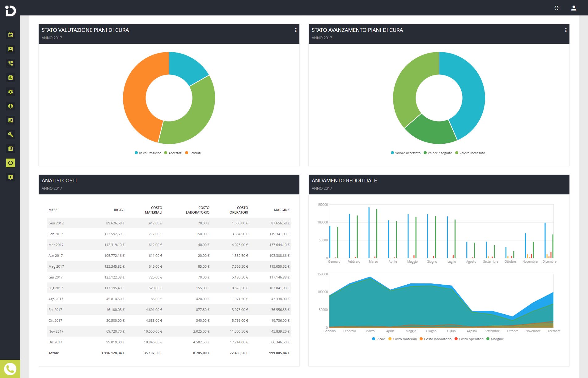Click the MARGINE column header
Viewport: 588px width, 378px height.
coord(282,210)
